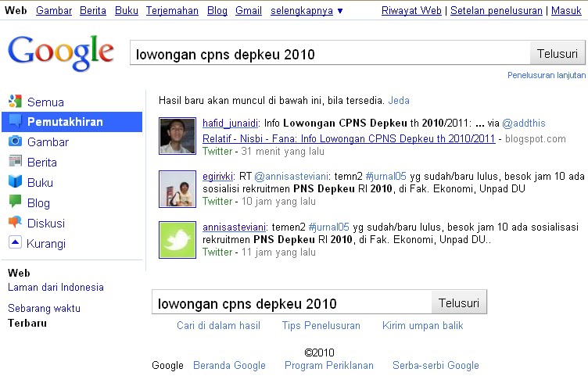
Task: Click the bottom Telusuri search button
Action: point(459,302)
